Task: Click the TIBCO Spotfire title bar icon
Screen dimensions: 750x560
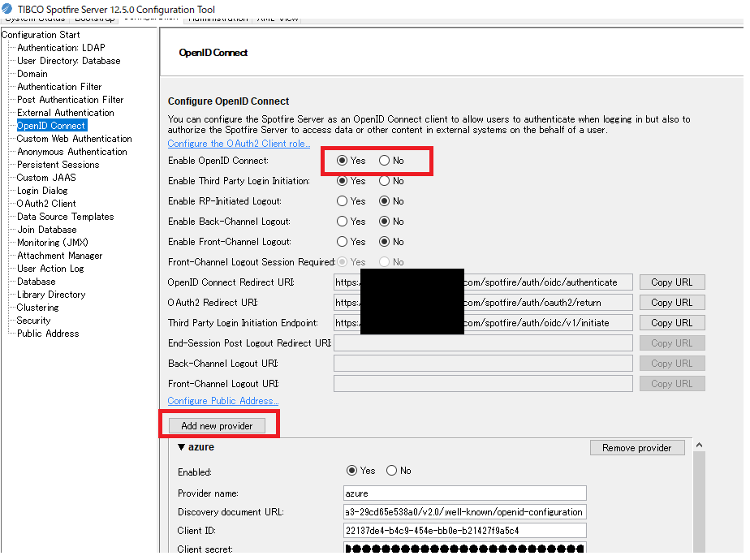Action: pyautogui.click(x=7, y=7)
